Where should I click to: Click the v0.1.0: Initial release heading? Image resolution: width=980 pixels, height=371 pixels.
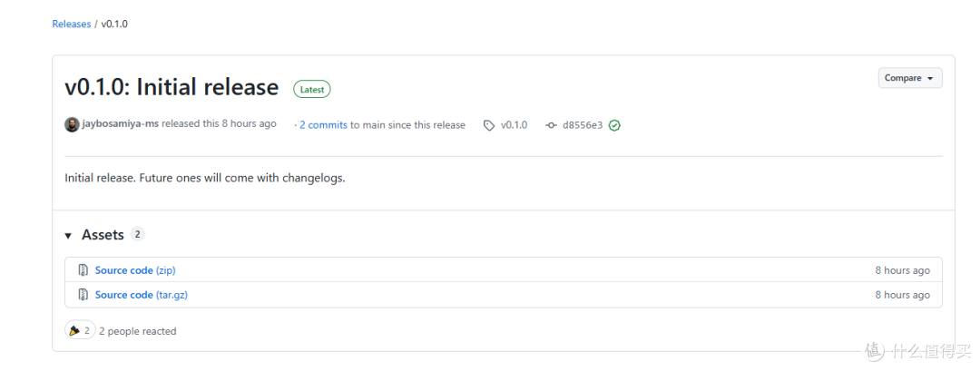pyautogui.click(x=171, y=87)
